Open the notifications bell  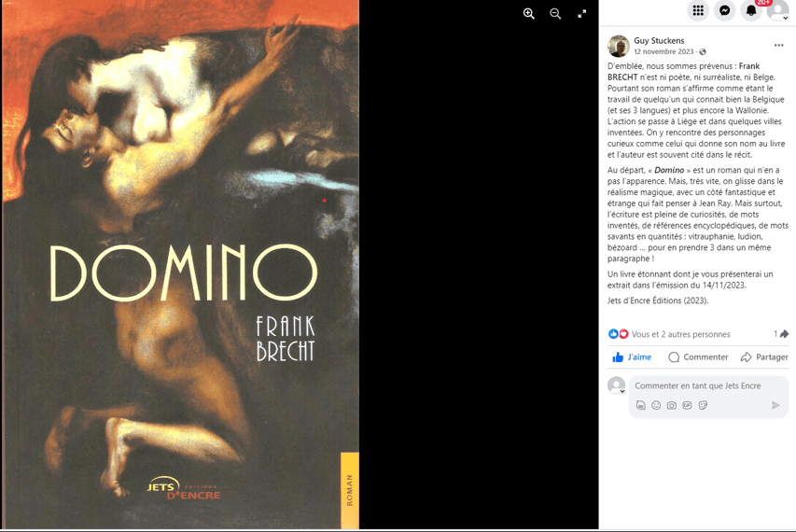coord(751,10)
